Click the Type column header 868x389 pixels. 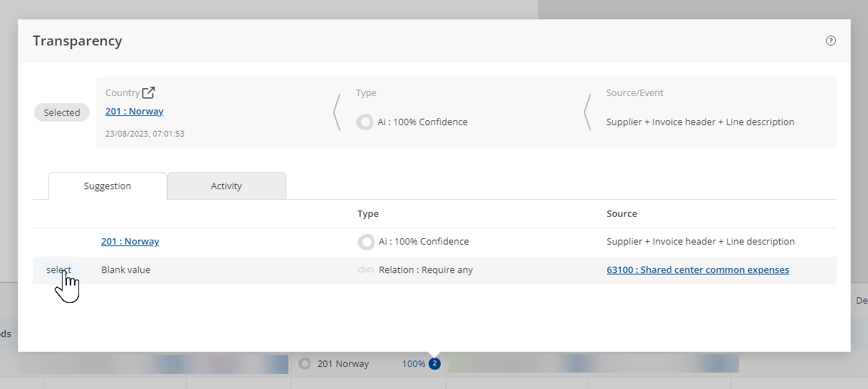[x=368, y=214]
